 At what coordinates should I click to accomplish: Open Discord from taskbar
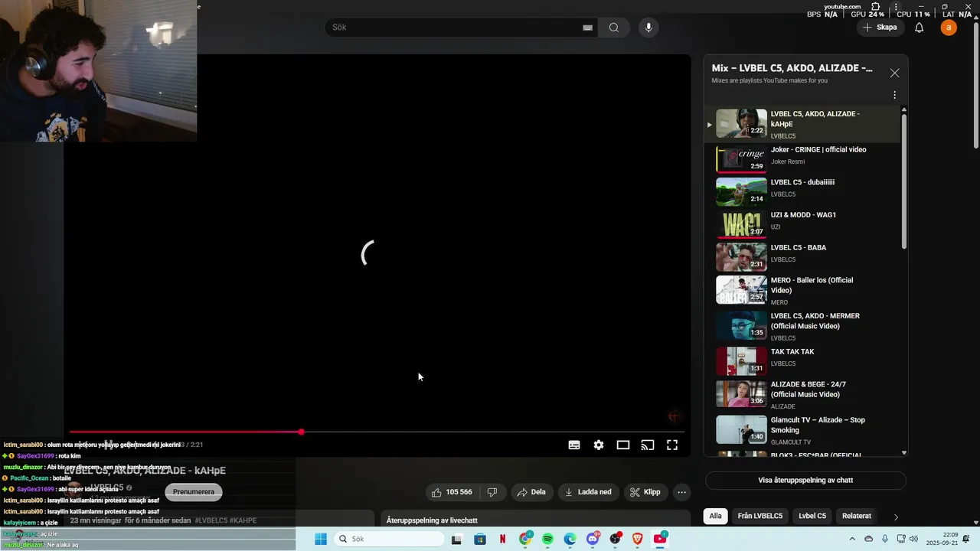(x=593, y=539)
